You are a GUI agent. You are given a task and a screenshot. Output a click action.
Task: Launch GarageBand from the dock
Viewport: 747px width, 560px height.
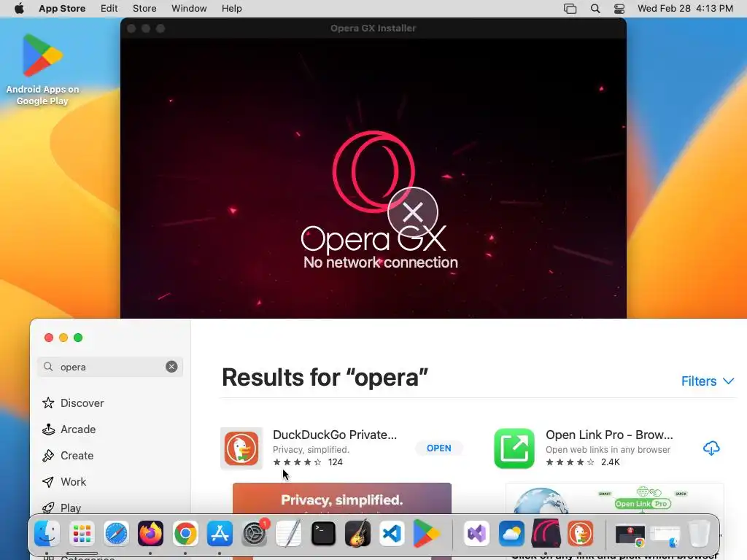point(357,534)
